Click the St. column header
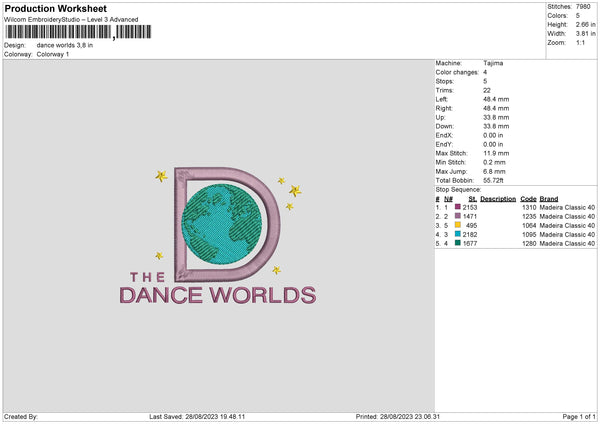Viewport: 600px width, 424px height. point(472,198)
